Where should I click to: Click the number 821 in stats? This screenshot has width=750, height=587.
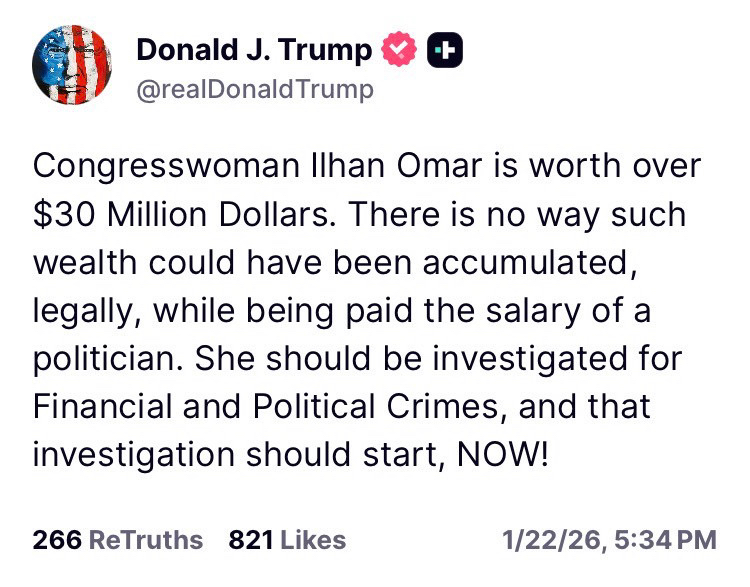pos(251,541)
